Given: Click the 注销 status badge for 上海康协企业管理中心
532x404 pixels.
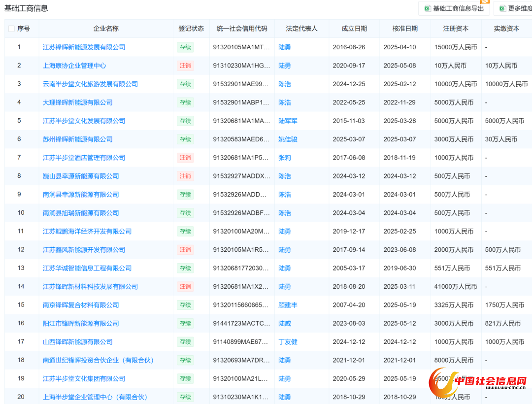Looking at the screenshot, I should [x=185, y=66].
